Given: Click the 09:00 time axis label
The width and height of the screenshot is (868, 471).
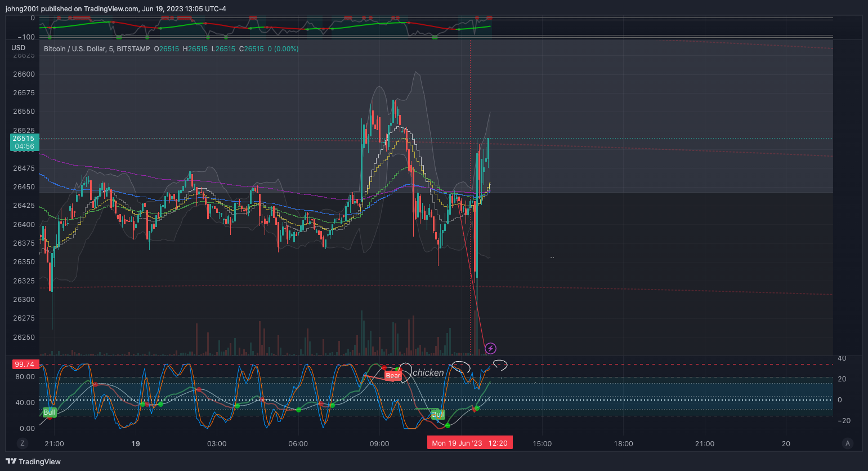Looking at the screenshot, I should [x=379, y=444].
